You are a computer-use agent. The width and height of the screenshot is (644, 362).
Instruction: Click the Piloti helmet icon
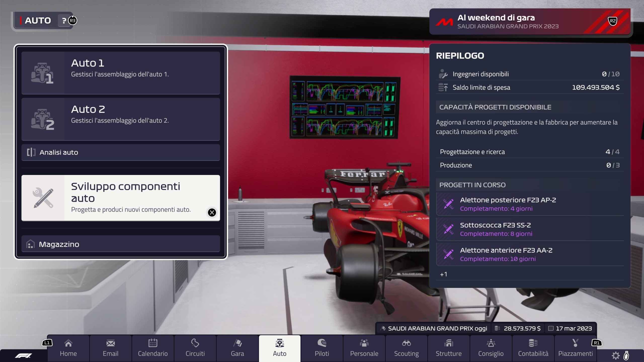click(322, 343)
